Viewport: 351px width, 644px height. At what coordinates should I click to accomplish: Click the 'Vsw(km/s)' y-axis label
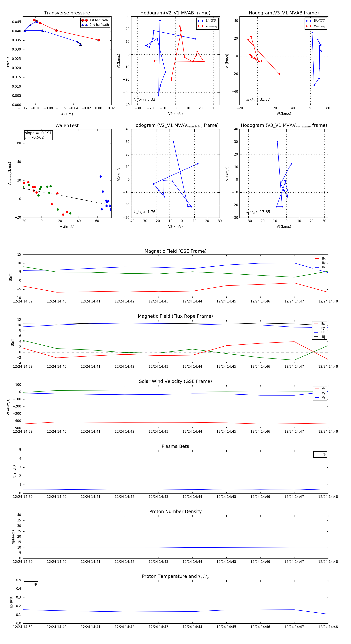pos(8,407)
